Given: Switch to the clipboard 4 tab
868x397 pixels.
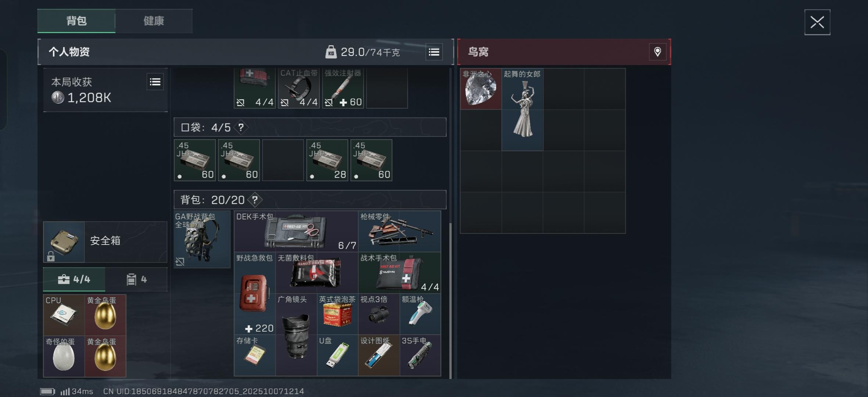Looking at the screenshot, I should [x=136, y=279].
